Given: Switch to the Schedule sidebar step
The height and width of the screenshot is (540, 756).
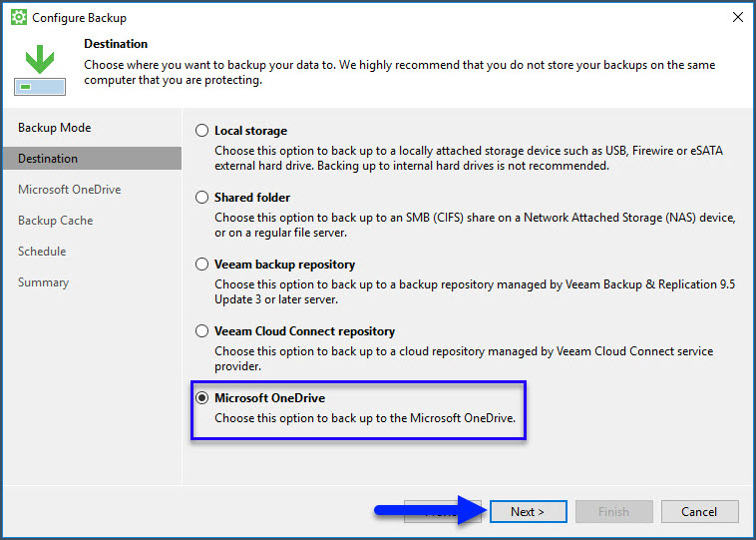Looking at the screenshot, I should pos(42,252).
